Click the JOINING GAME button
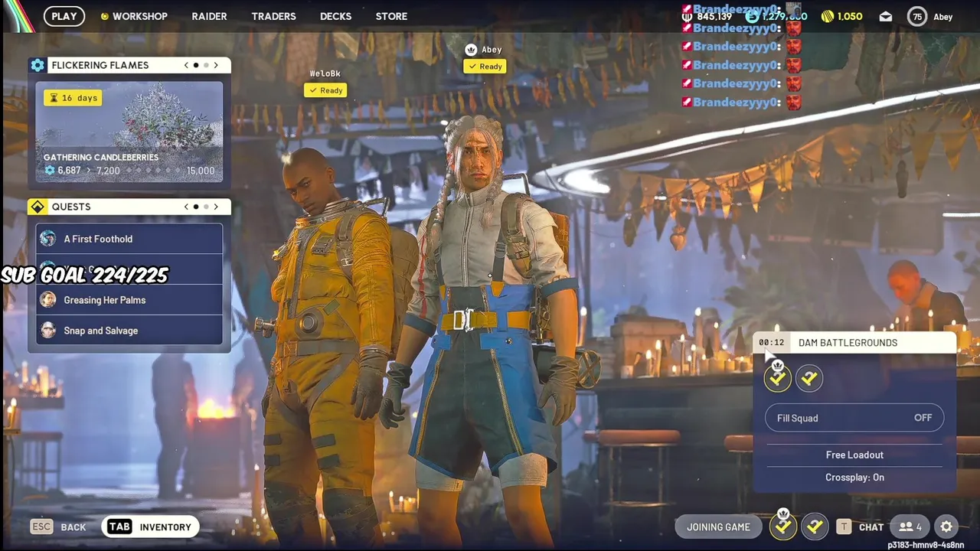The width and height of the screenshot is (980, 551). 718,527
